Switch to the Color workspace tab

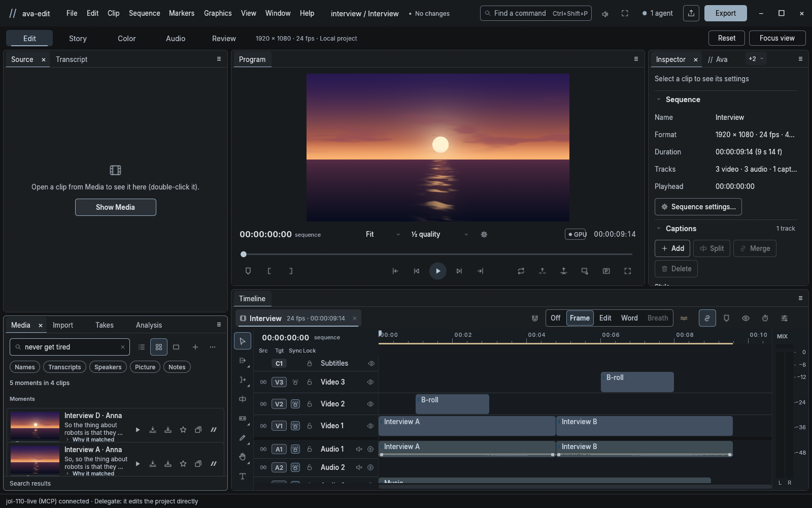[x=127, y=39]
